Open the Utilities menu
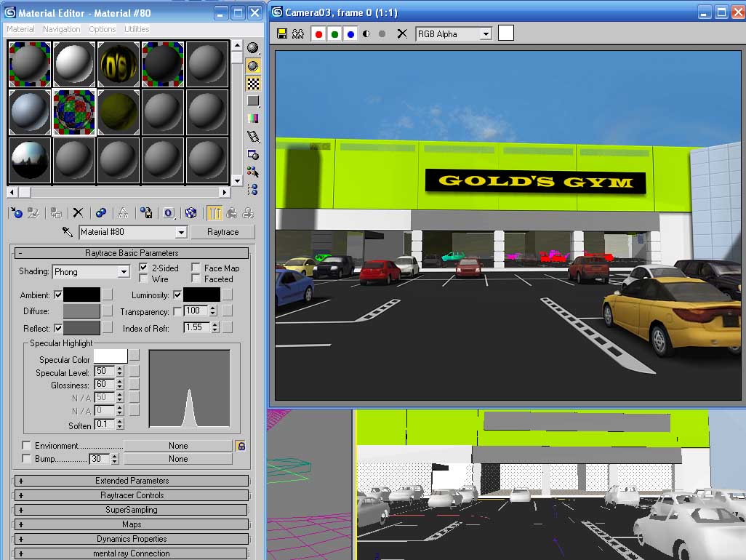This screenshot has height=560, width=746. [x=137, y=29]
